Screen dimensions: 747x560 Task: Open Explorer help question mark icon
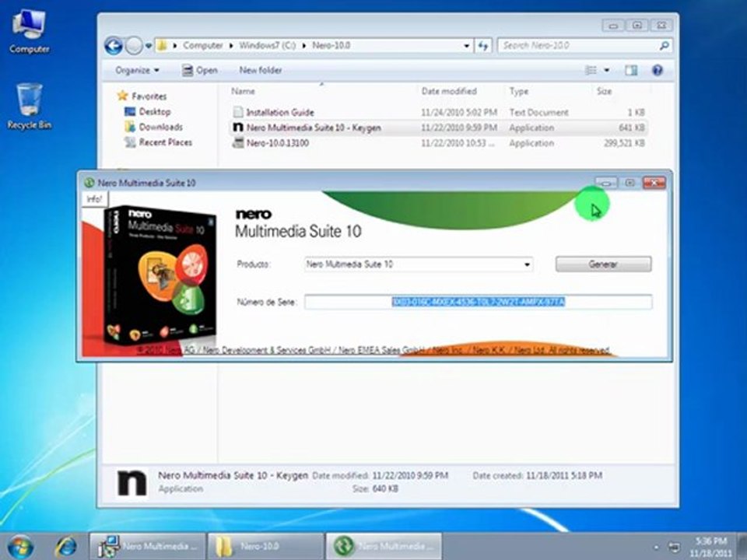pos(658,71)
